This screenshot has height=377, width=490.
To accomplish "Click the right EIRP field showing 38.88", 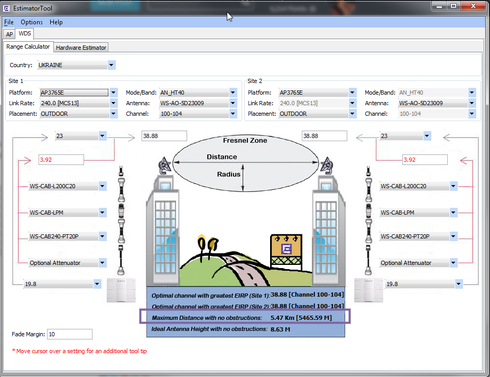I will tap(324, 136).
